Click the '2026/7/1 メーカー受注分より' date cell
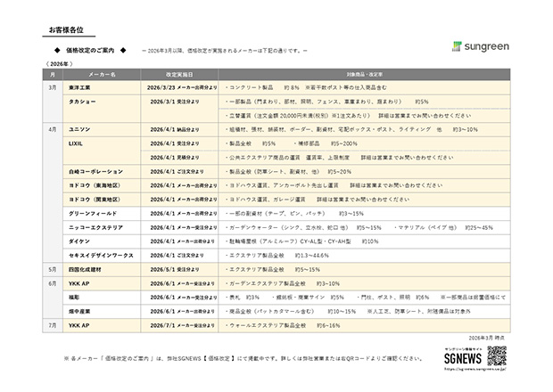Image resolution: width=553 pixels, height=392 pixels. [x=179, y=326]
